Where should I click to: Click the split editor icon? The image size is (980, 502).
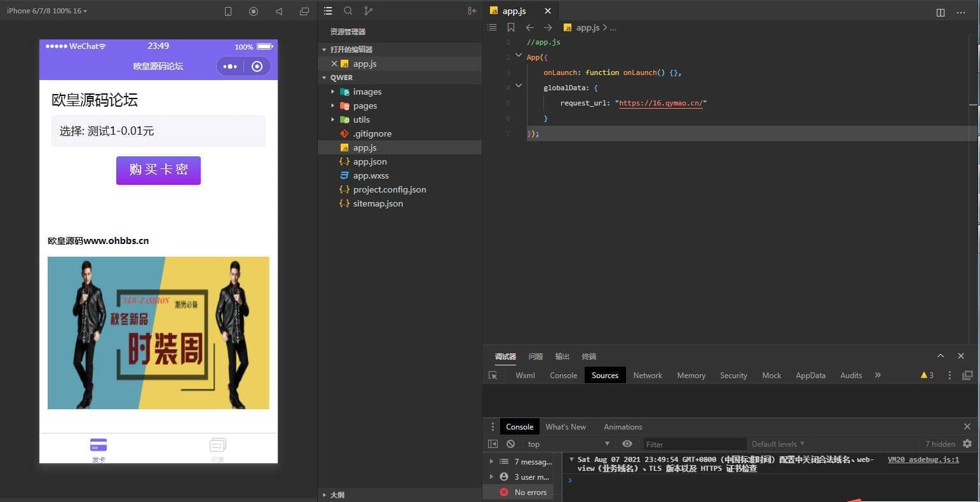click(x=941, y=12)
